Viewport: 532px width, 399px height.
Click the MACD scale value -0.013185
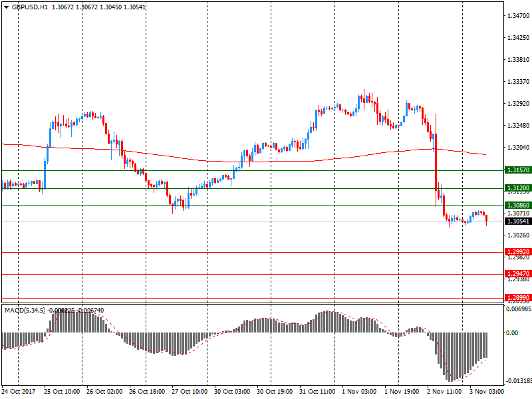click(x=519, y=381)
